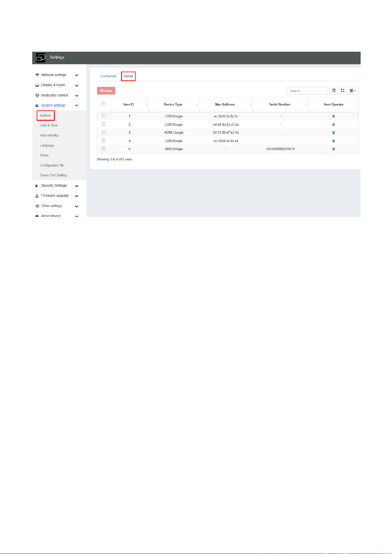Expand the Display & Audio chevron
The width and height of the screenshot is (392, 554).
[x=77, y=86]
